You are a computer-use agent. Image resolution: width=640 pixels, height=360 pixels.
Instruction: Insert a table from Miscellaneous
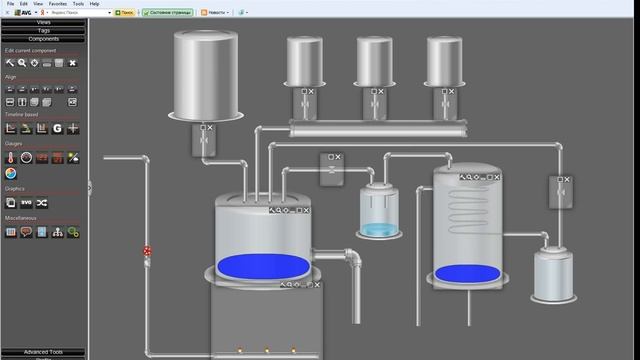click(x=11, y=232)
